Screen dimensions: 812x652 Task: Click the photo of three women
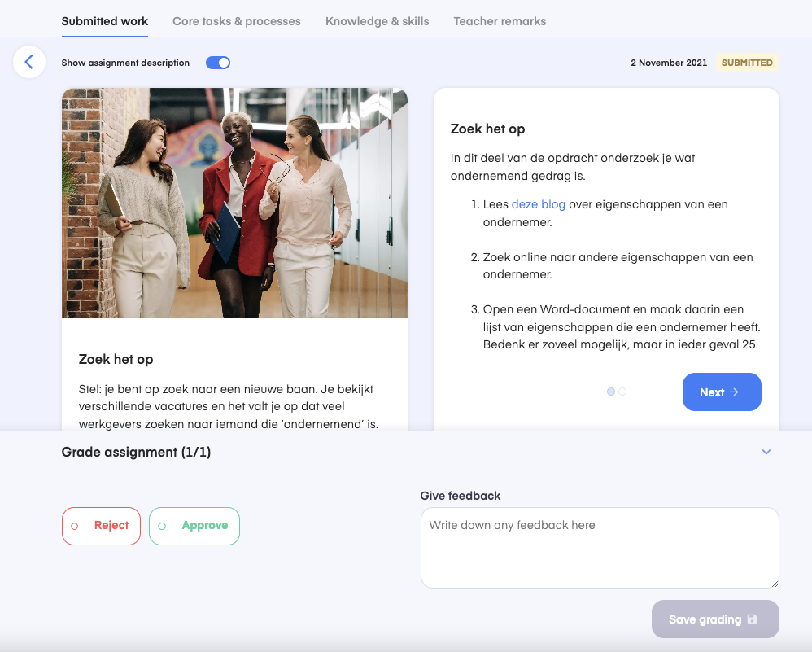(234, 203)
